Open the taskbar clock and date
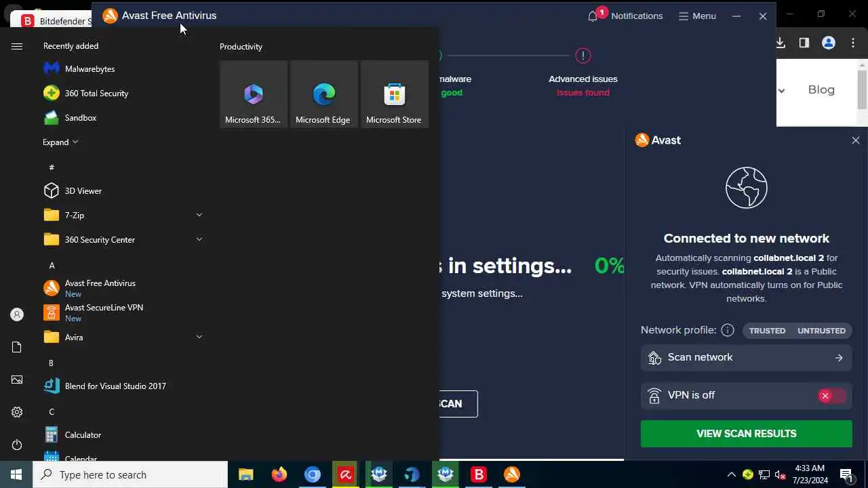 810,474
